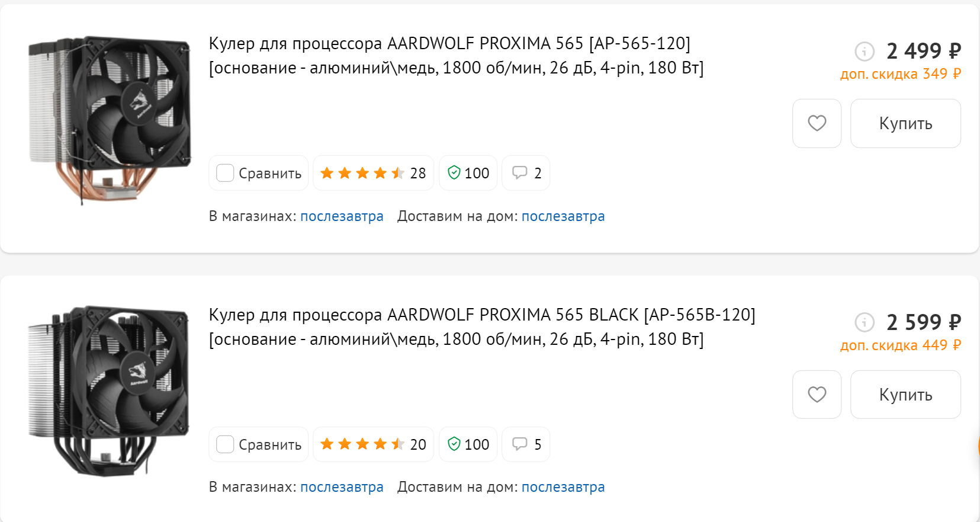
Task: Open star rating with 28 reviews
Action: (x=373, y=173)
